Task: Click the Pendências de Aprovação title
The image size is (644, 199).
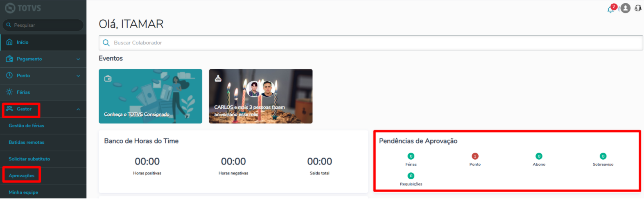Action: pos(418,141)
